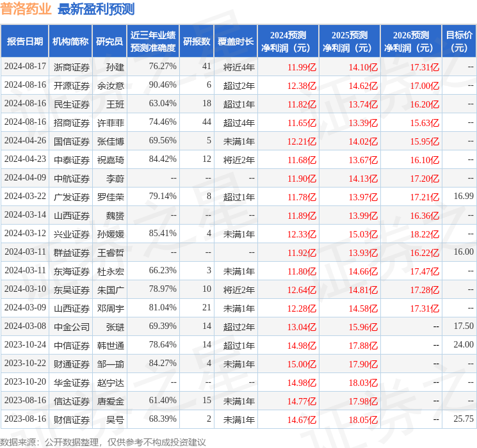Click the 近三年业绩预测准确度 column header
Image resolution: width=477 pixels, height=448 pixels.
[x=153, y=41]
